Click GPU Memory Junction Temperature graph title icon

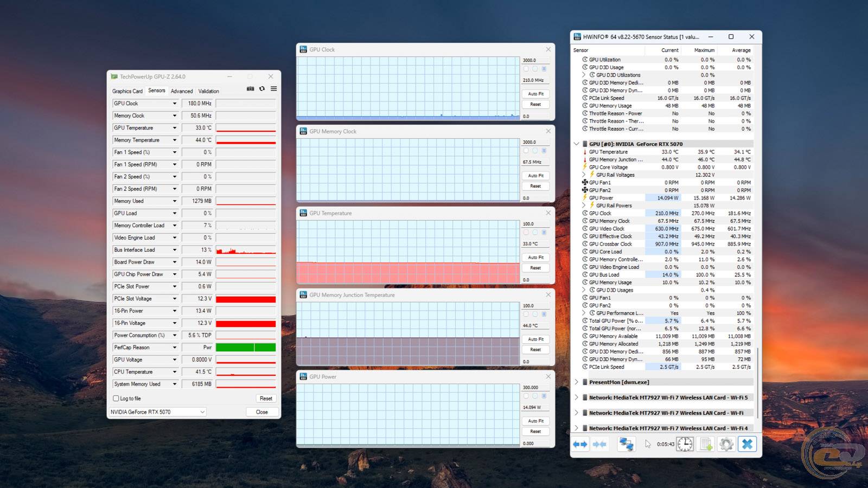click(x=303, y=295)
